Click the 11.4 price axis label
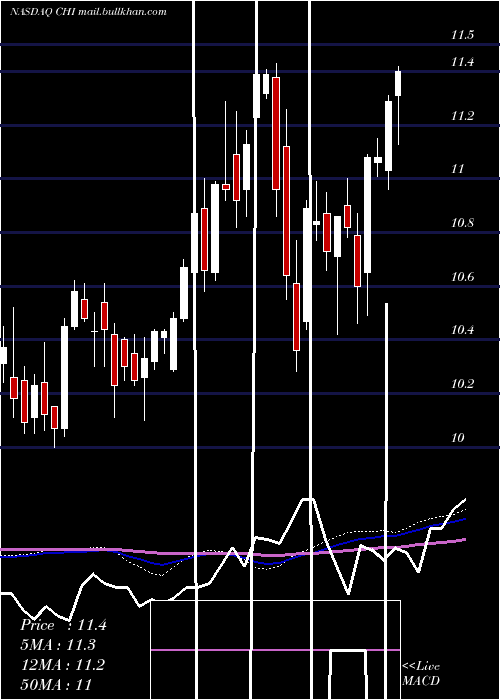Screen dimensions: 500x700 [x=462, y=62]
